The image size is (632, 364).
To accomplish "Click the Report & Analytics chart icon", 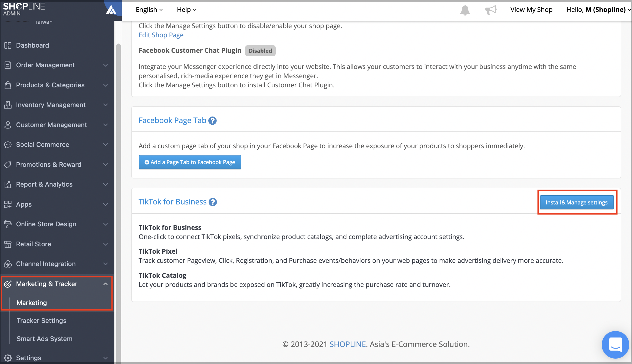I will (x=8, y=184).
